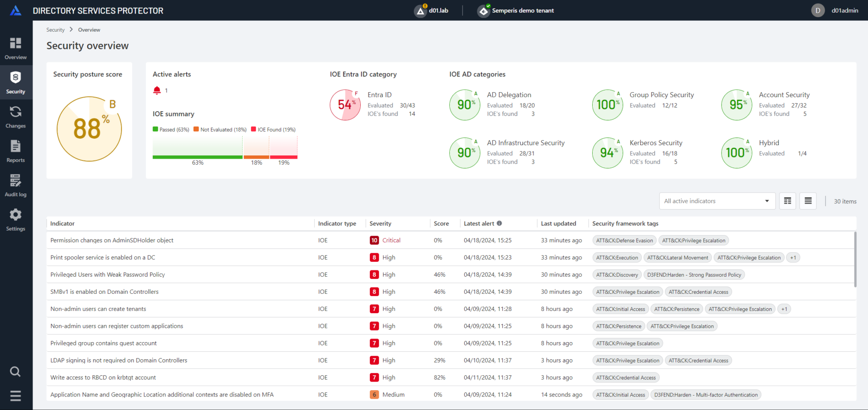Select 'Security' in the breadcrumb trail
The height and width of the screenshot is (410, 868).
55,29
